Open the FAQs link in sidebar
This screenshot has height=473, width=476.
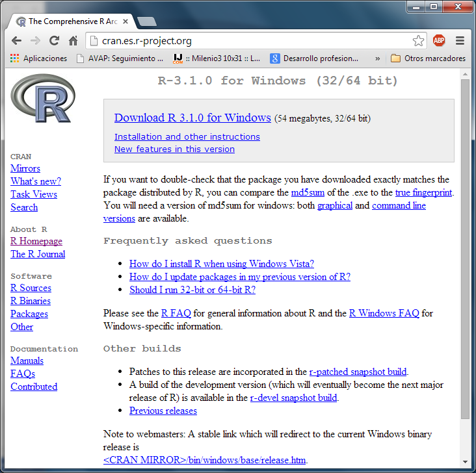(23, 374)
